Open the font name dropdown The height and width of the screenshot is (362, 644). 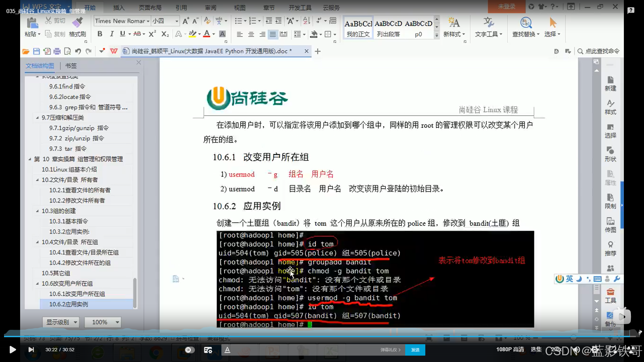[148, 21]
